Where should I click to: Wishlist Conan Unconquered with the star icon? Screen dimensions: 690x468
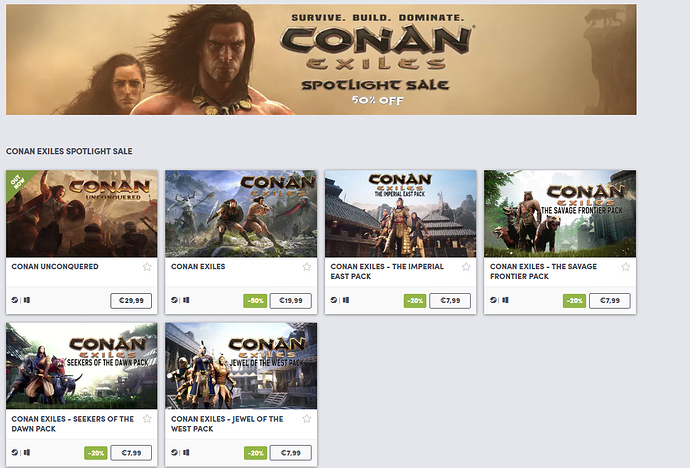(147, 267)
